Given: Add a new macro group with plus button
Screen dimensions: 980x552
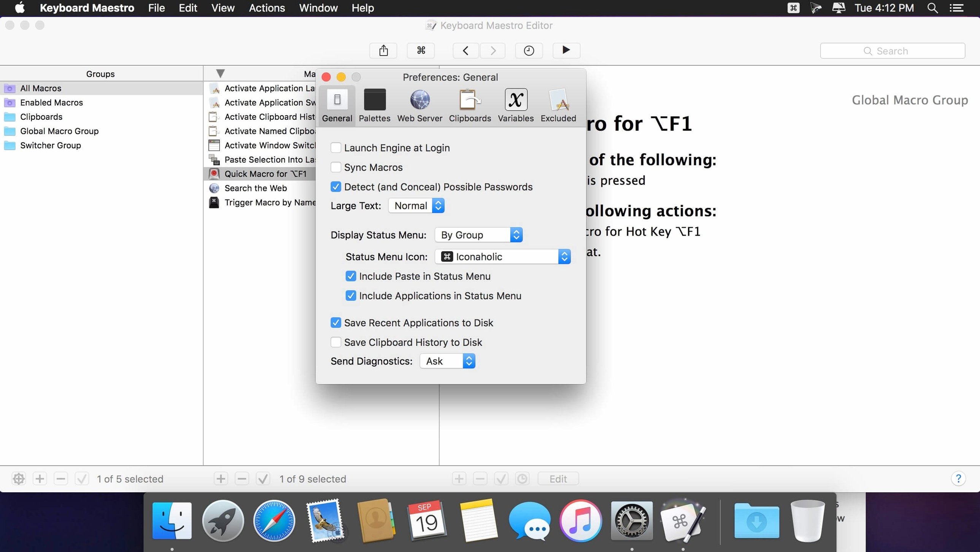Looking at the screenshot, I should pyautogui.click(x=40, y=479).
